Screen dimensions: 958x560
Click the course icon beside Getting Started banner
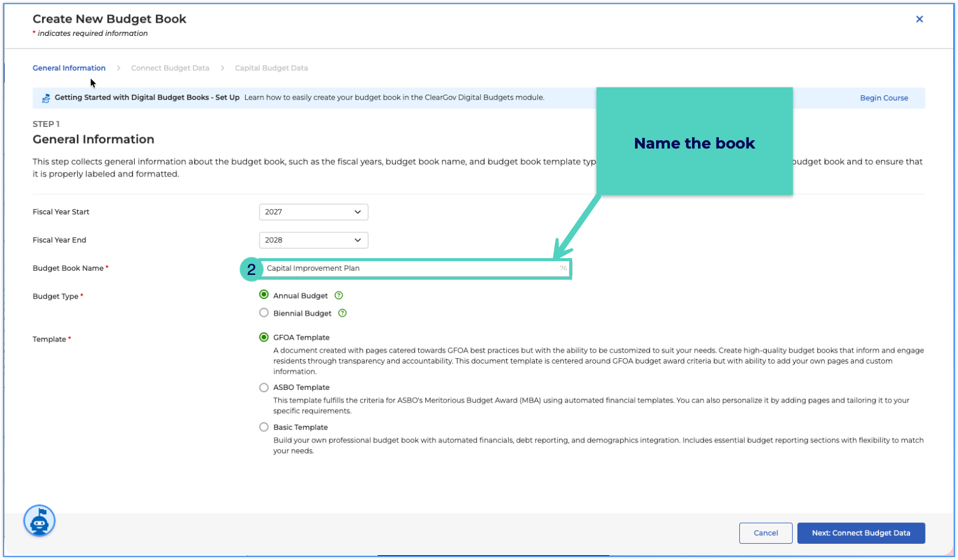(46, 98)
